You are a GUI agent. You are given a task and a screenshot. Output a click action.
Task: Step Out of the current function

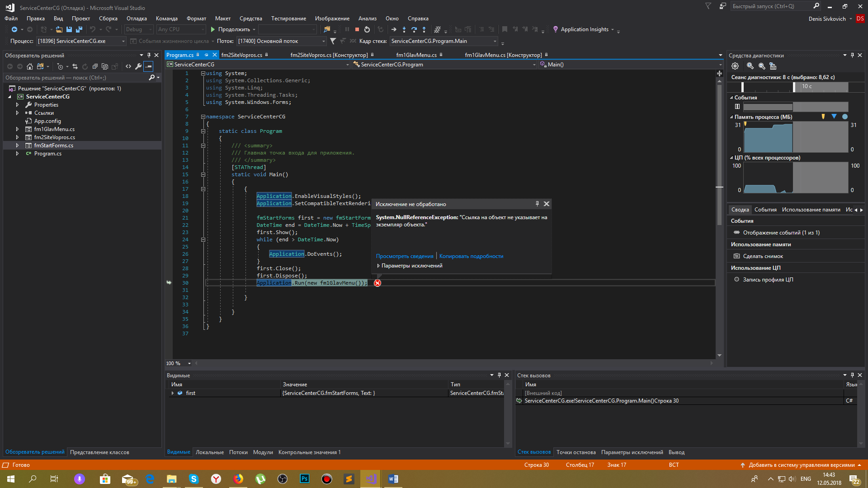(x=424, y=29)
